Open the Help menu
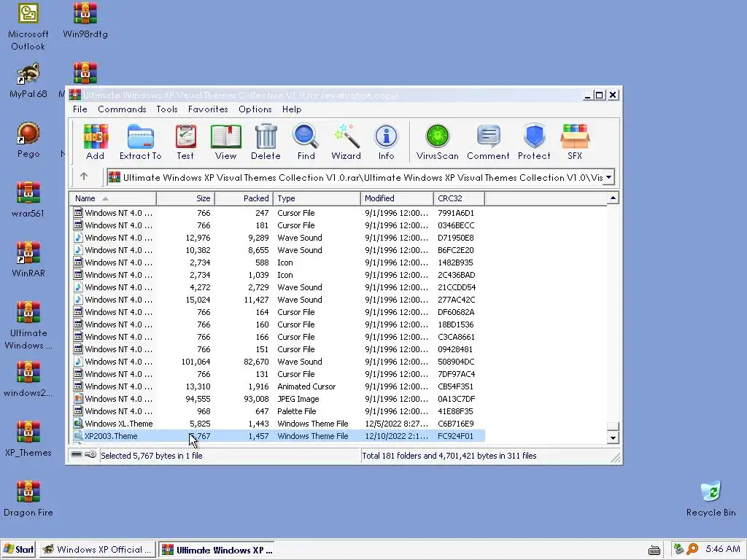 [x=292, y=109]
